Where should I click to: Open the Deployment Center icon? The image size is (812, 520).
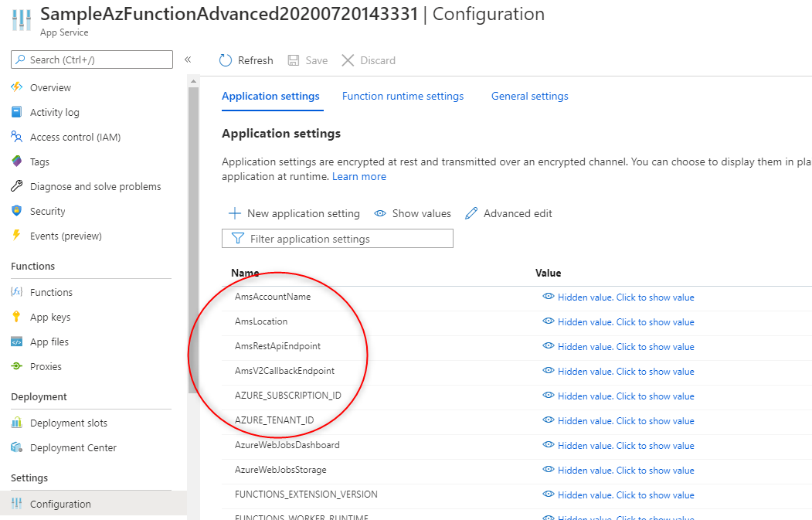(x=16, y=447)
